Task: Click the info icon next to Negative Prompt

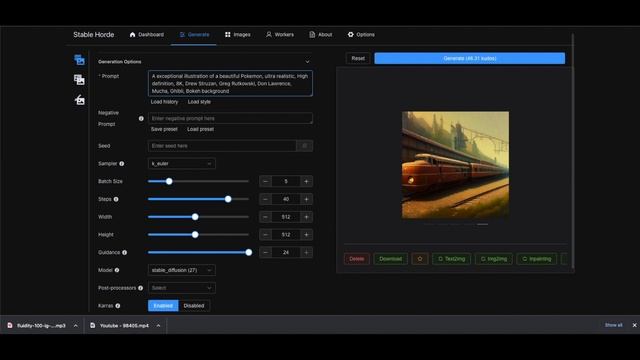Action: pyautogui.click(x=141, y=118)
